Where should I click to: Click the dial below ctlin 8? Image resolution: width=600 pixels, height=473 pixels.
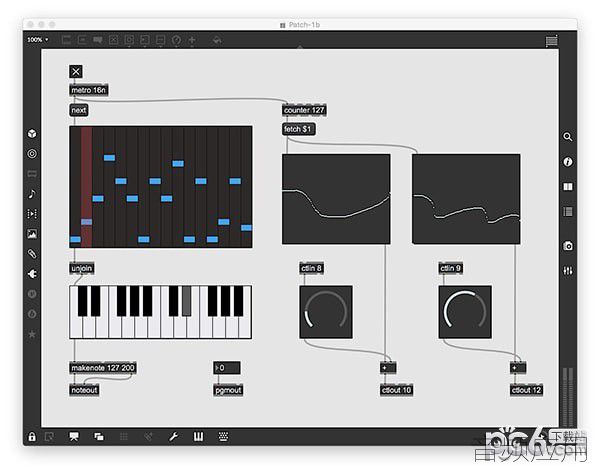326,312
